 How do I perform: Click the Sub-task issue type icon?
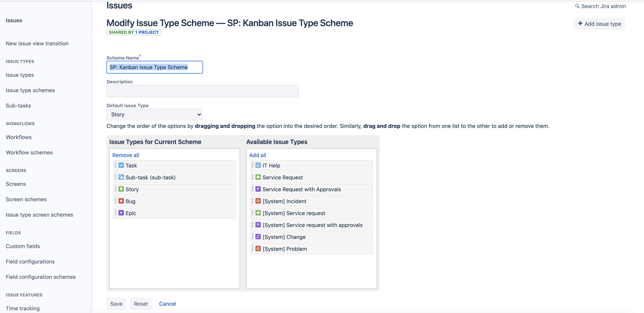[x=121, y=177]
